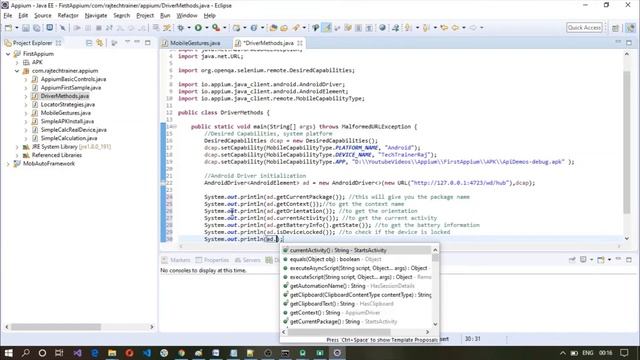Select SimpleCalculation.java in tree
640x360 pixels.
click(69, 138)
